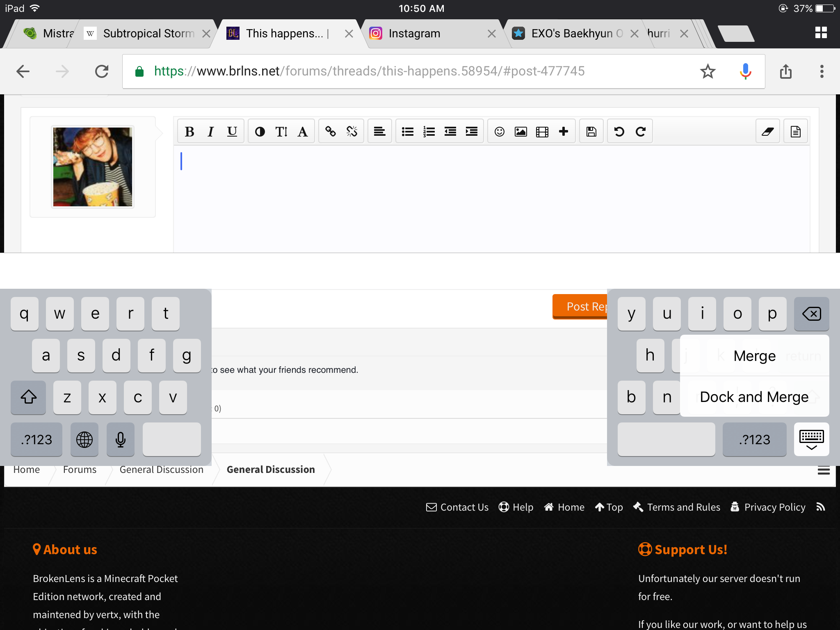Viewport: 840px width, 630px height.
Task: Tap the q key
Action: click(25, 314)
